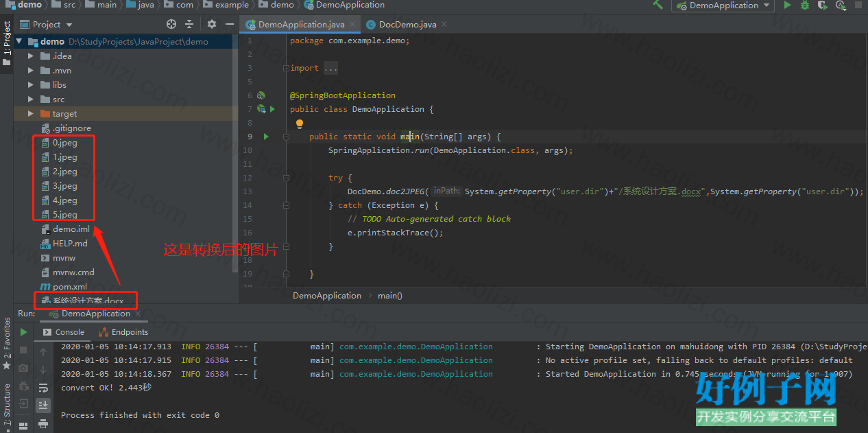Click the yellow intention lightbulb
Viewport: 868px width, 433px height.
click(299, 124)
